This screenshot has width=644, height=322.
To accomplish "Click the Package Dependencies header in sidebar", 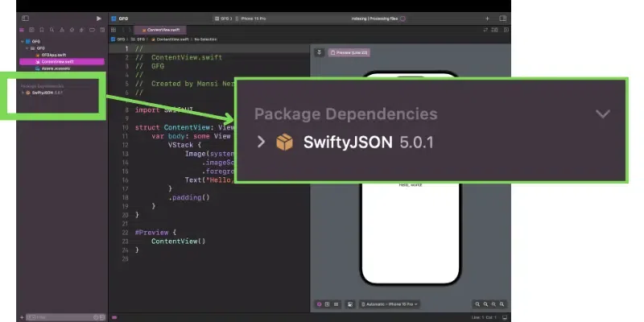I will point(43,86).
